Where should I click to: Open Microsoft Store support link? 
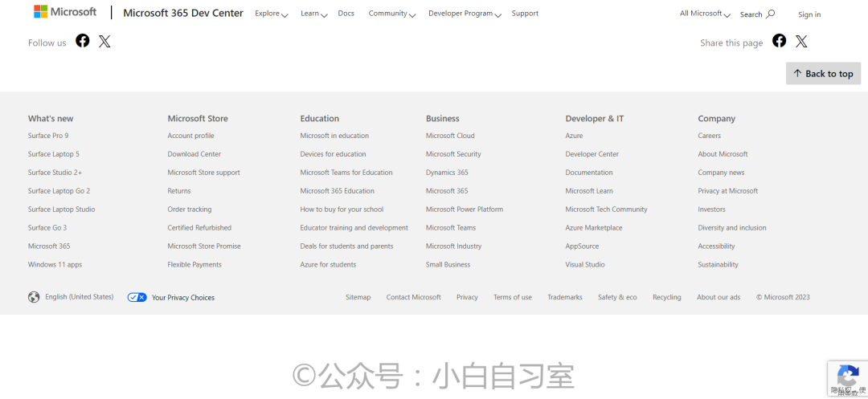(x=203, y=173)
